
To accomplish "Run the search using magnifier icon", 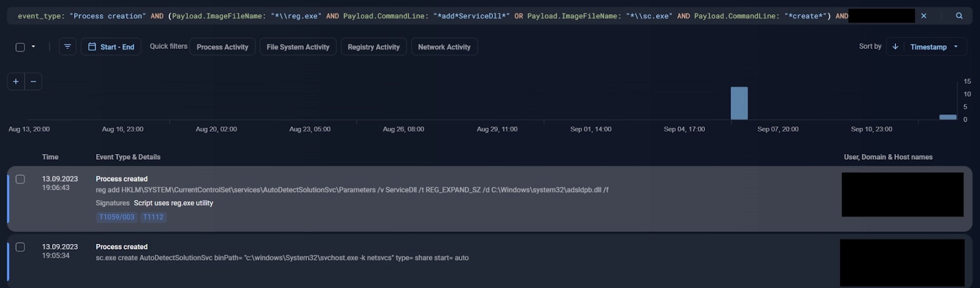I will [959, 16].
